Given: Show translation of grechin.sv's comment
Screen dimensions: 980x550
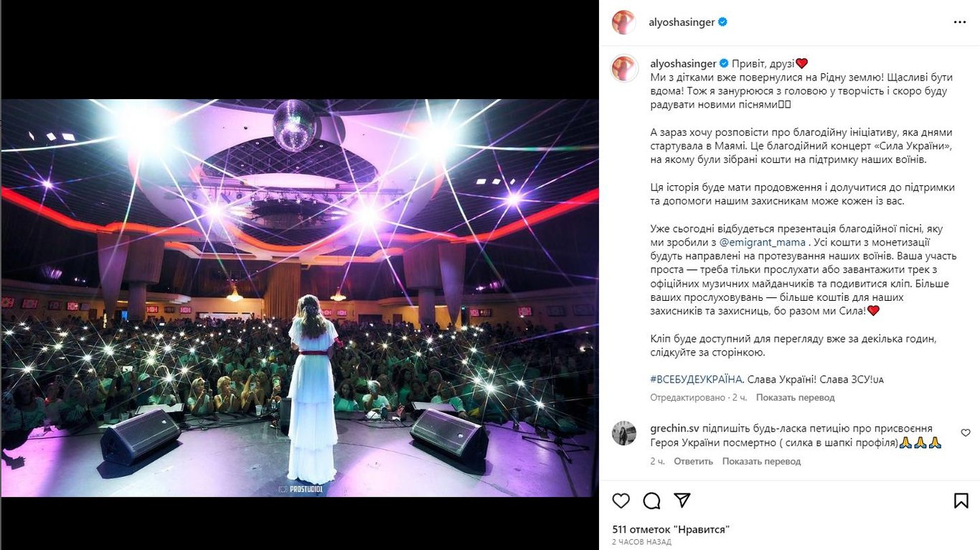Looking at the screenshot, I should click(762, 461).
